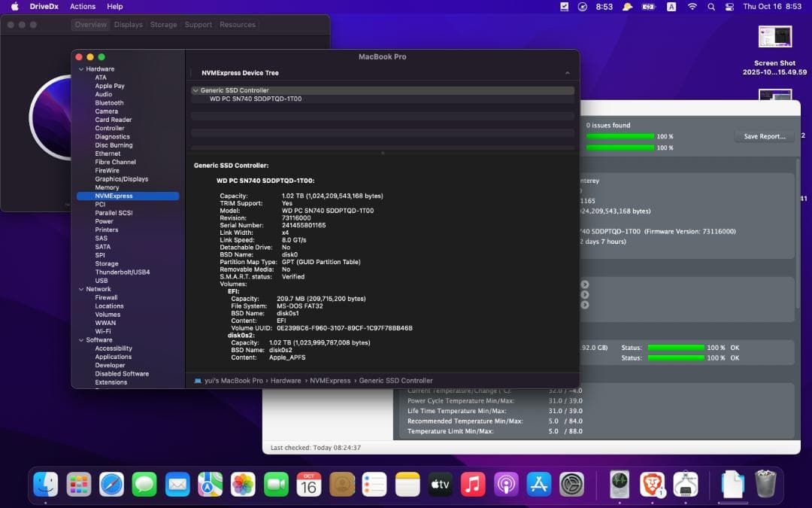This screenshot has height=508, width=812.
Task: Collapse the Generic SSD Controller entry
Action: point(197,89)
